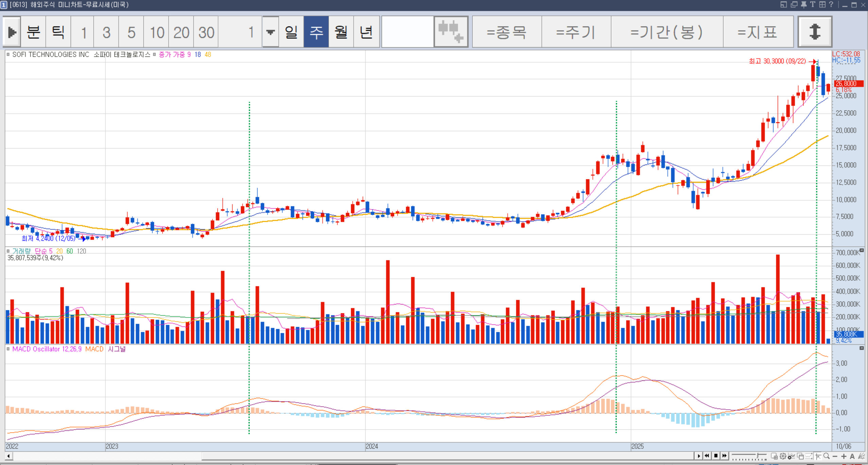Expand the left panel arrow button
Viewport: 868px width, 465px height.
coord(12,32)
